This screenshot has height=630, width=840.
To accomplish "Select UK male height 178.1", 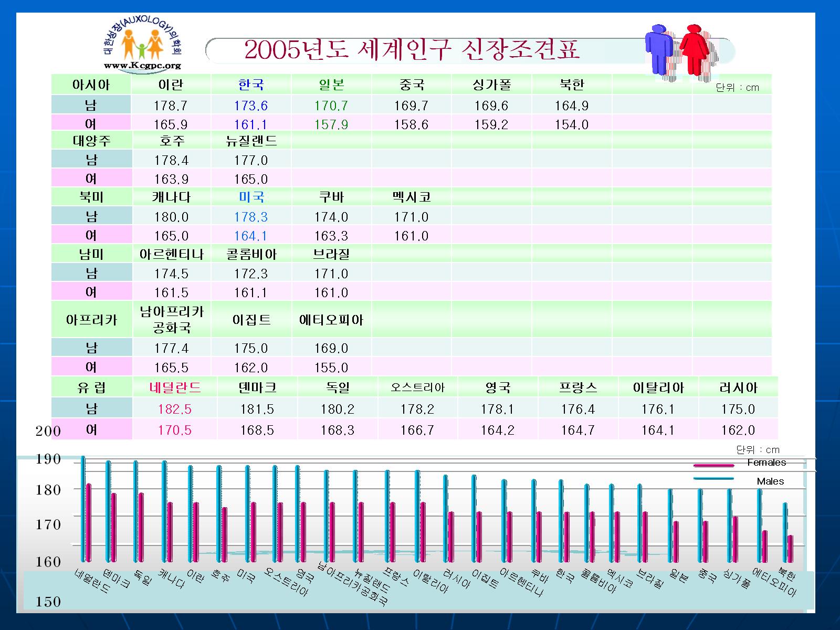I will 498,409.
